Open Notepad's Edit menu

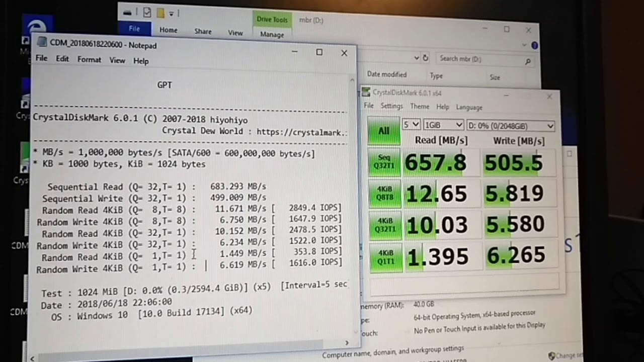point(62,59)
